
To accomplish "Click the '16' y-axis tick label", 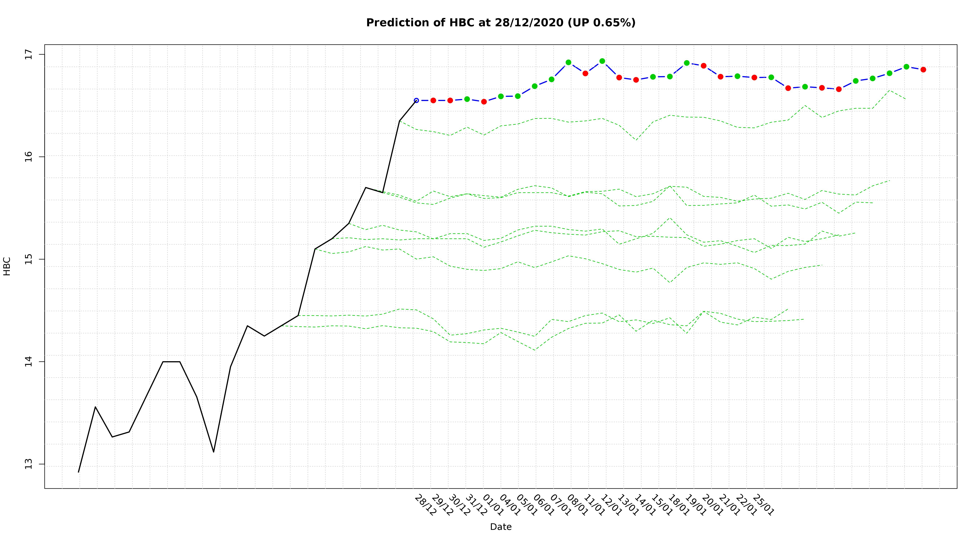I will tap(29, 157).
